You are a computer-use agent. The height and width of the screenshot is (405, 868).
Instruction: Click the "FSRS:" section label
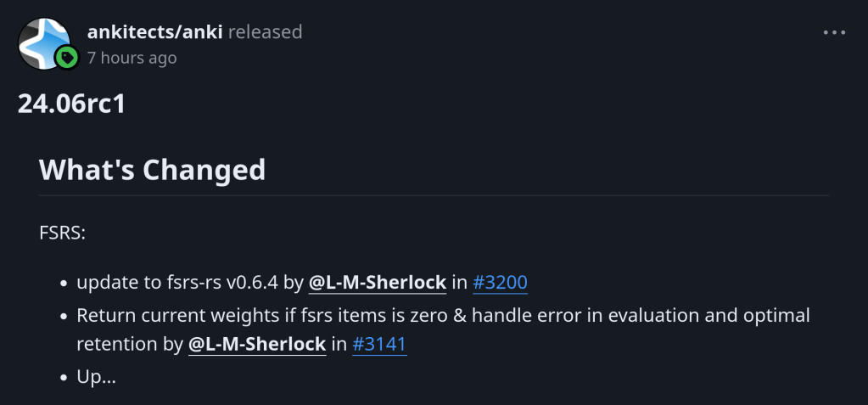click(x=63, y=233)
